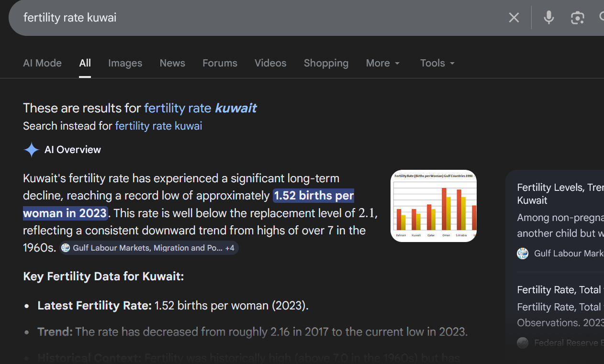The width and height of the screenshot is (604, 364).
Task: Click in the search field with 'fertility rate kuwai'
Action: 258,18
